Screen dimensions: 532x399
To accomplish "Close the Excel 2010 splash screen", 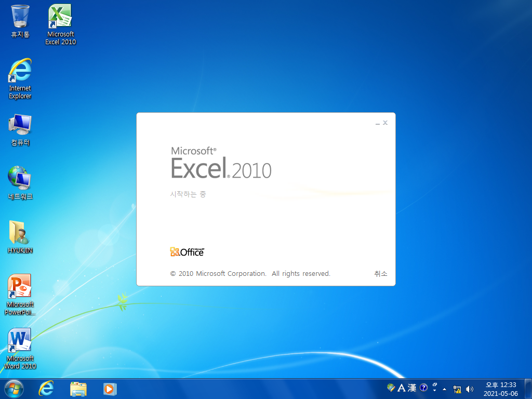I will point(385,123).
